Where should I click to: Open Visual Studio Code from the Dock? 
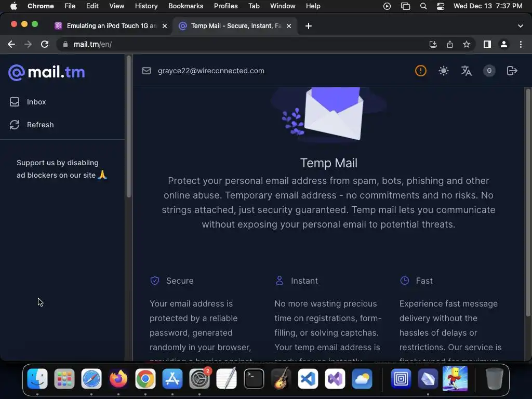pos(308,378)
